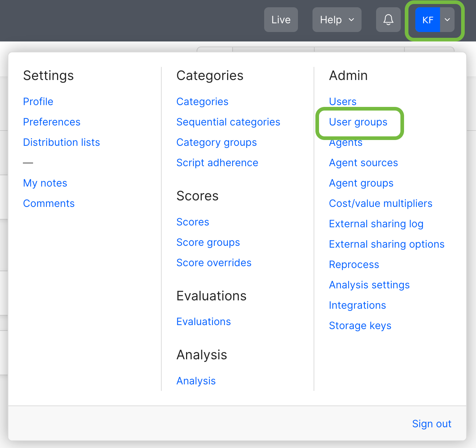Click User groups under Admin
This screenshot has width=476, height=448.
[x=358, y=122]
